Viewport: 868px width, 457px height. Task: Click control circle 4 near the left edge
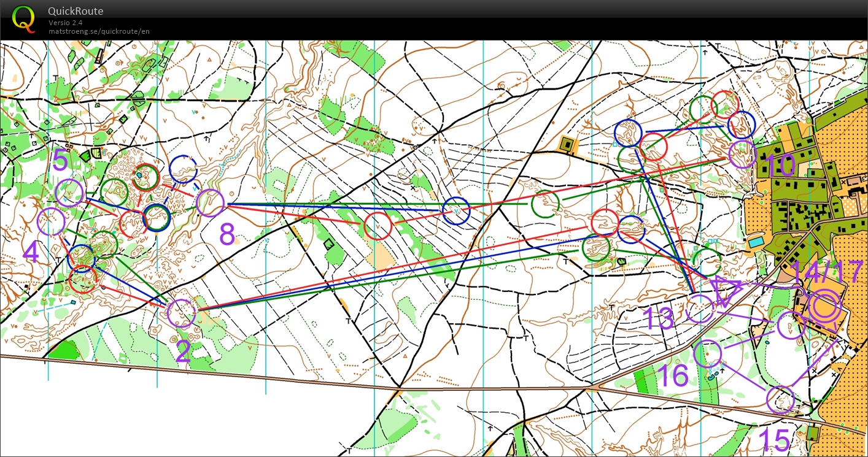pyautogui.click(x=52, y=221)
